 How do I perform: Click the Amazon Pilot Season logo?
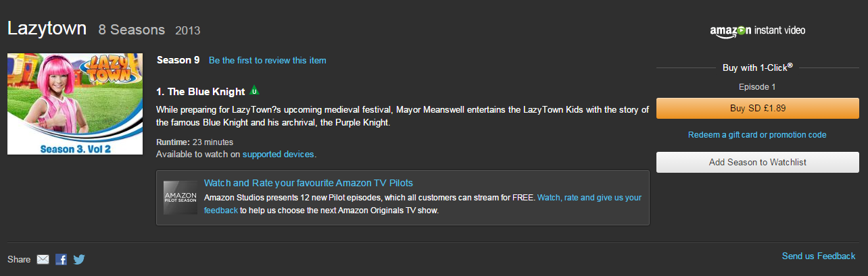pos(180,197)
